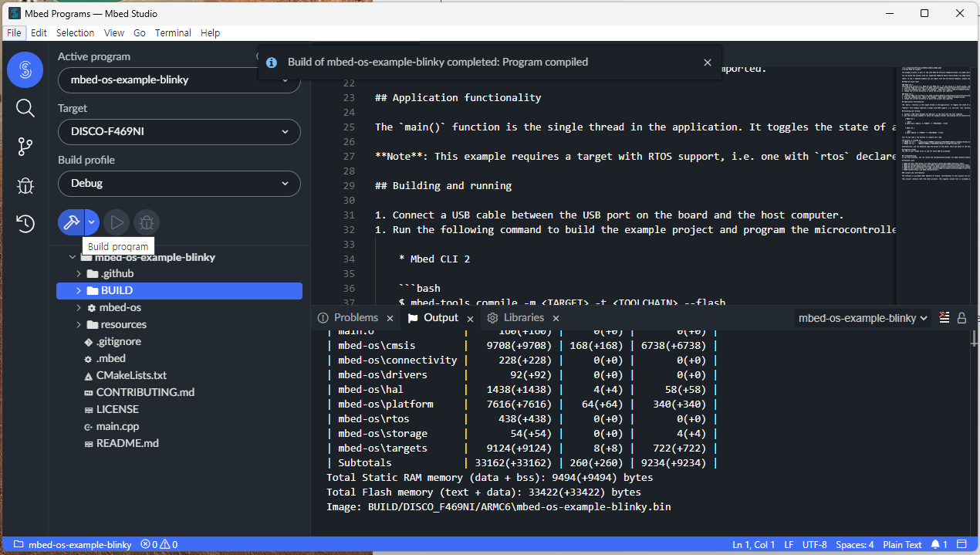
Task: Open the Help menu
Action: (210, 33)
